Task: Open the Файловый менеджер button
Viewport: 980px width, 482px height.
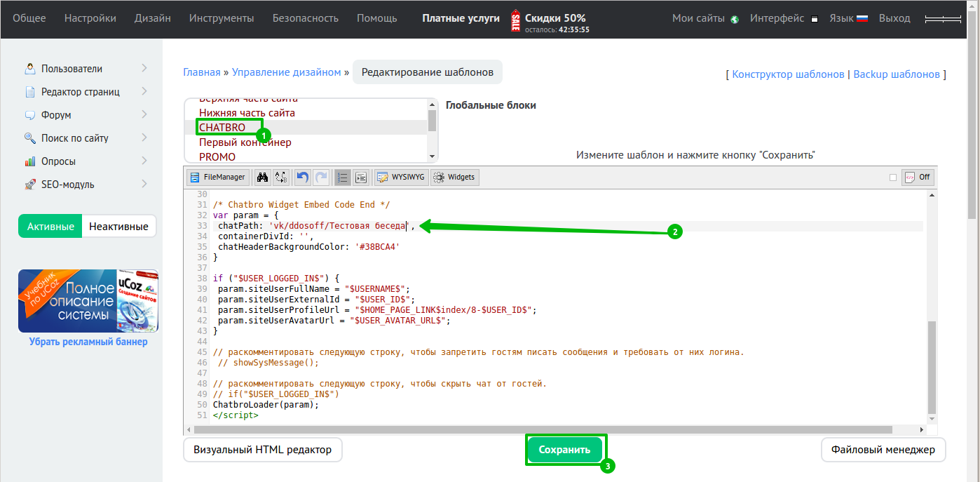Action: pyautogui.click(x=883, y=450)
